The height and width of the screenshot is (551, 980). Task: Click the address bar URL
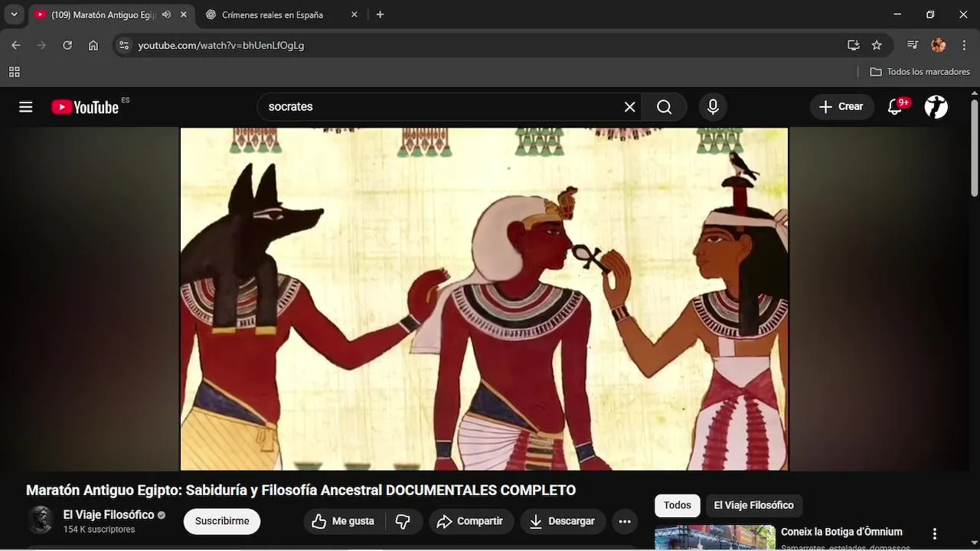coord(220,45)
